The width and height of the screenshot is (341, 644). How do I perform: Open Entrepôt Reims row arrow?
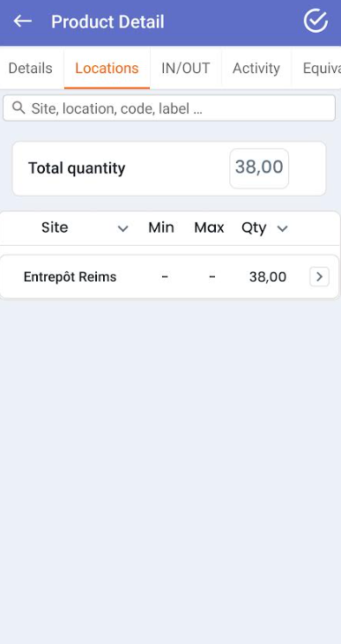tap(319, 278)
